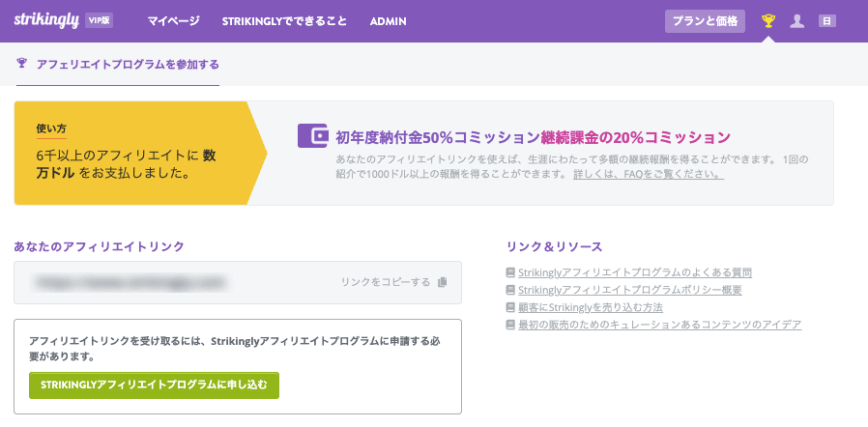Click the blurred affiliate link field

[238, 282]
